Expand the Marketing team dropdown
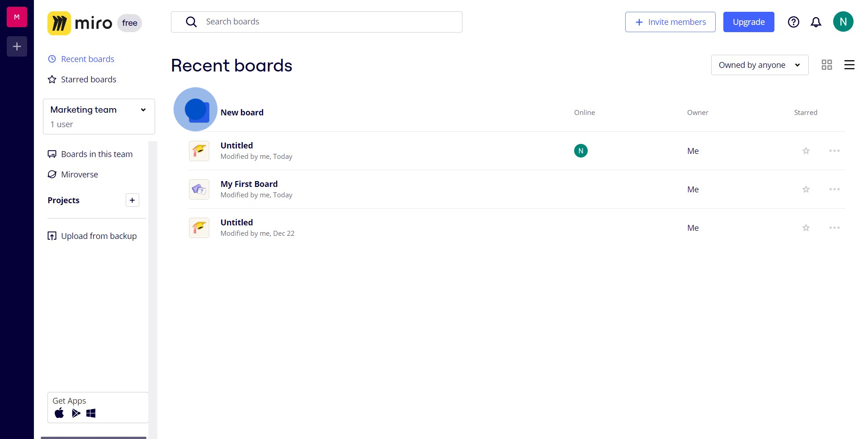Image resolution: width=868 pixels, height=439 pixels. (99, 116)
